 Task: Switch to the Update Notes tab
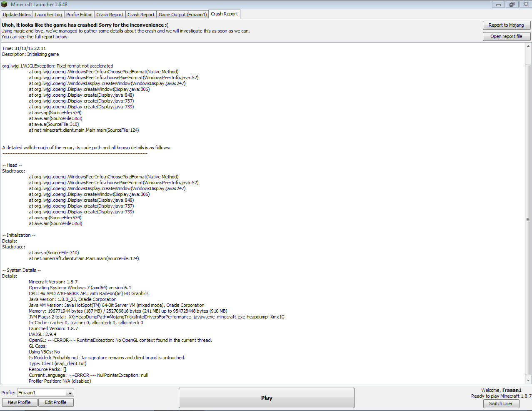click(17, 15)
